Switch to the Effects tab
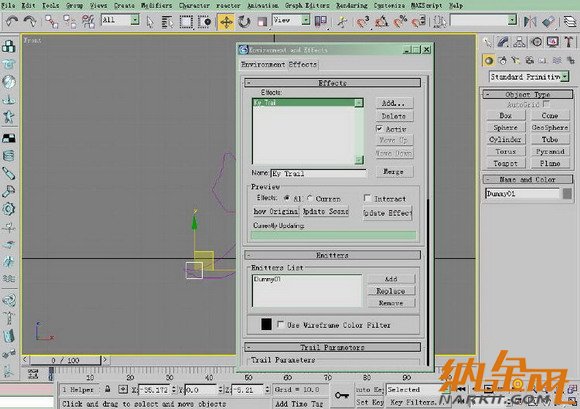The image size is (580, 409). 303,64
